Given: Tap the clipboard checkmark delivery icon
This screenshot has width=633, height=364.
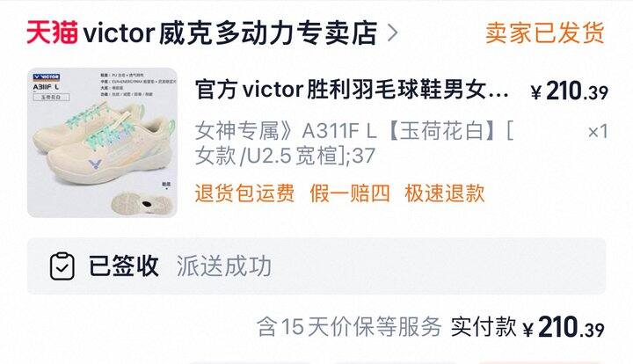Looking at the screenshot, I should (62, 266).
